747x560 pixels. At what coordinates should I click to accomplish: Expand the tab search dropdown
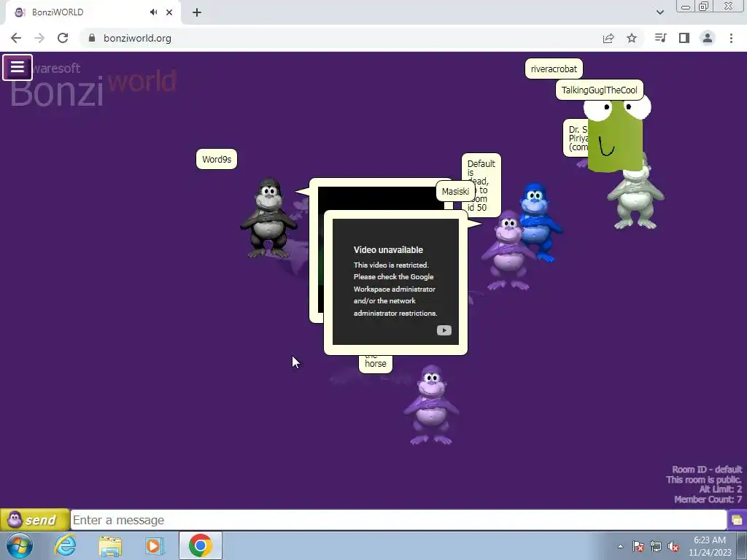(x=660, y=12)
